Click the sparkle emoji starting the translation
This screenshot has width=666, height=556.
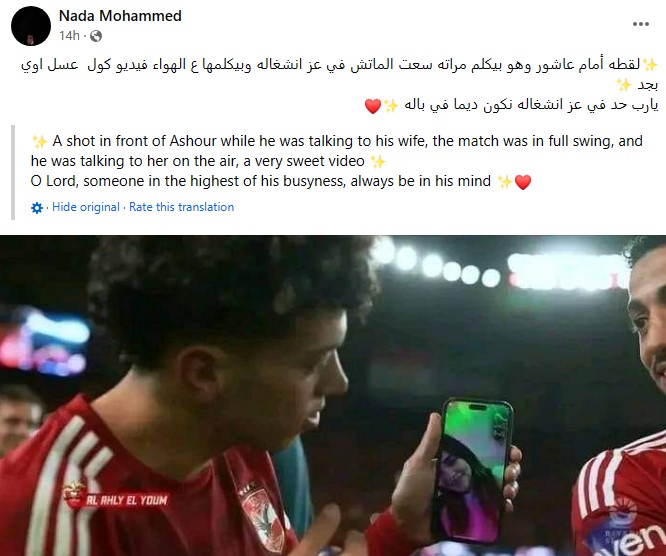coord(40,141)
